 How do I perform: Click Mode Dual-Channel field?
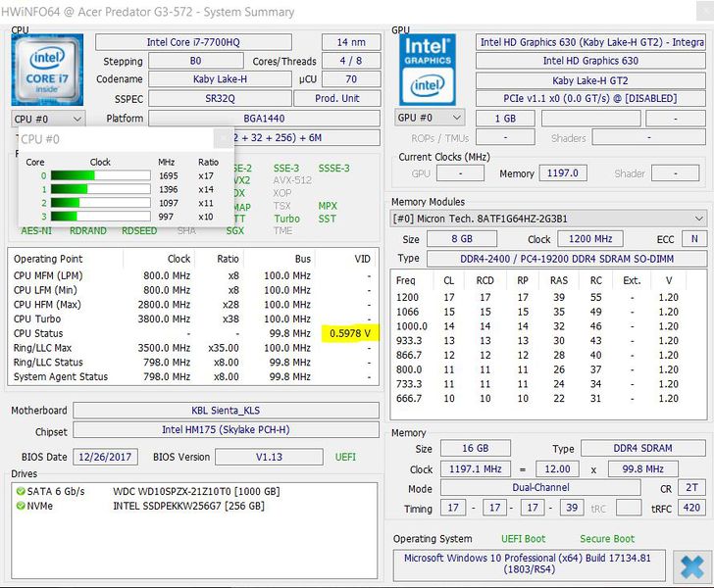point(540,487)
